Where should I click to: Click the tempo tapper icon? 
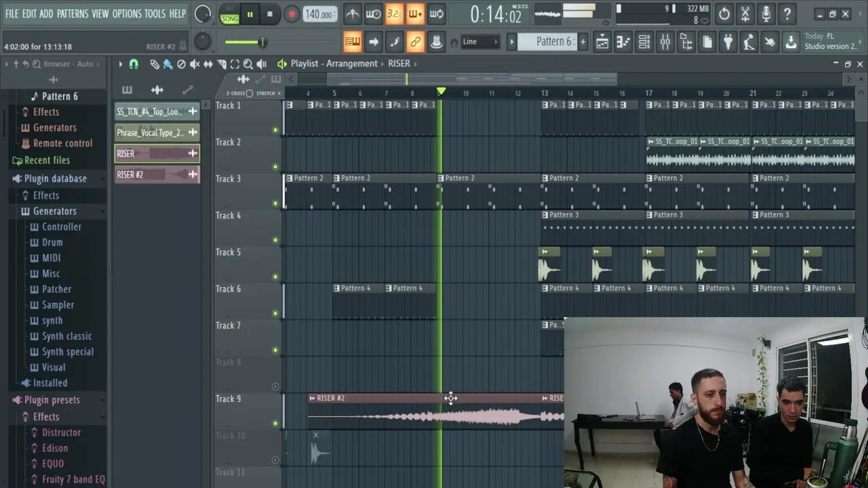[749, 42]
